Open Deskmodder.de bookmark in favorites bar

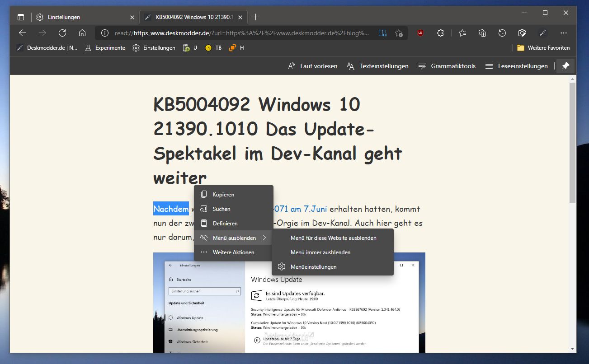(x=47, y=48)
